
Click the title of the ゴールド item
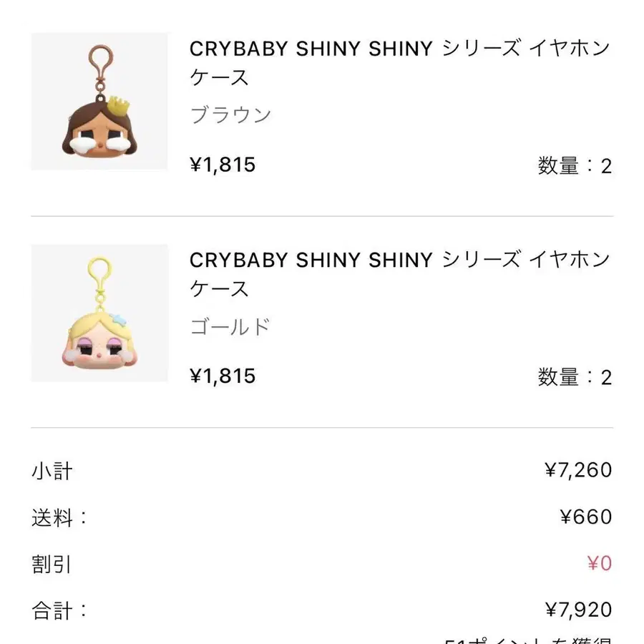(399, 274)
